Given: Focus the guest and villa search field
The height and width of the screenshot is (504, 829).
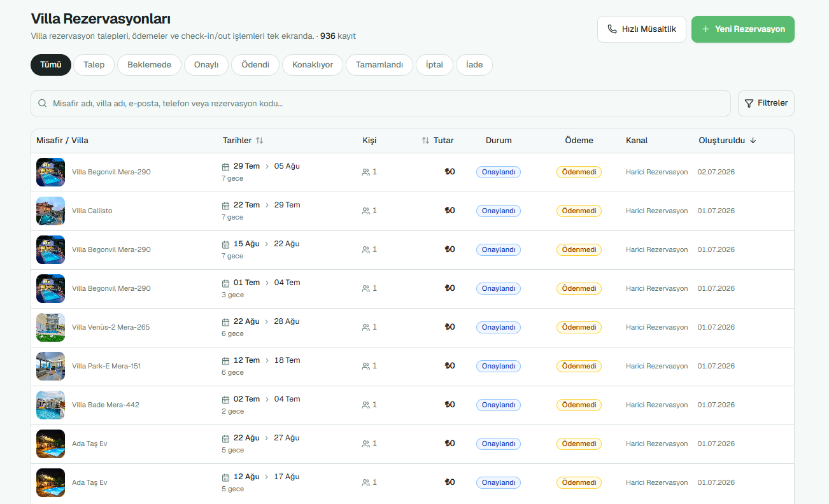Looking at the screenshot, I should (381, 103).
